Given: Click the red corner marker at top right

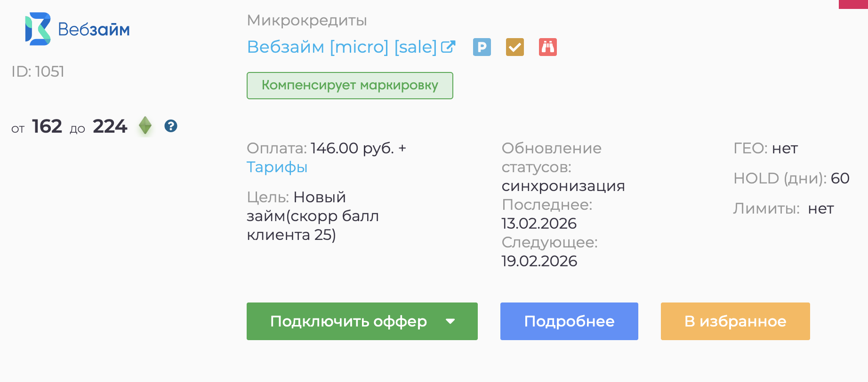Looking at the screenshot, I should 853,4.
